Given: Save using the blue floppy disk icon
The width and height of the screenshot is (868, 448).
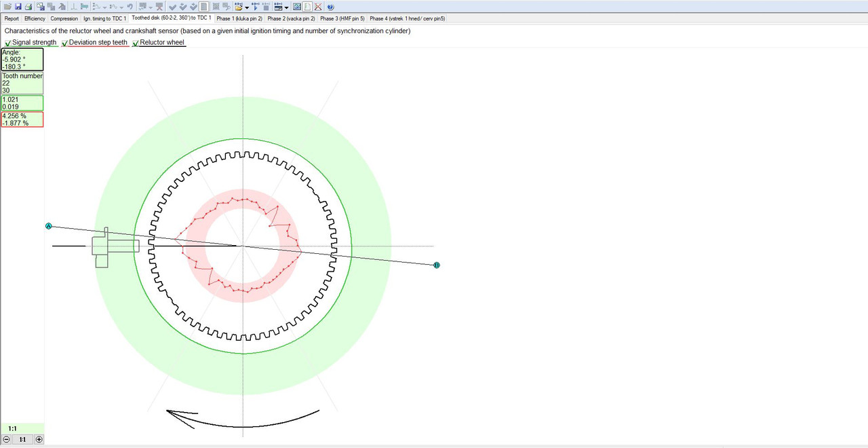Looking at the screenshot, I should (18, 6).
